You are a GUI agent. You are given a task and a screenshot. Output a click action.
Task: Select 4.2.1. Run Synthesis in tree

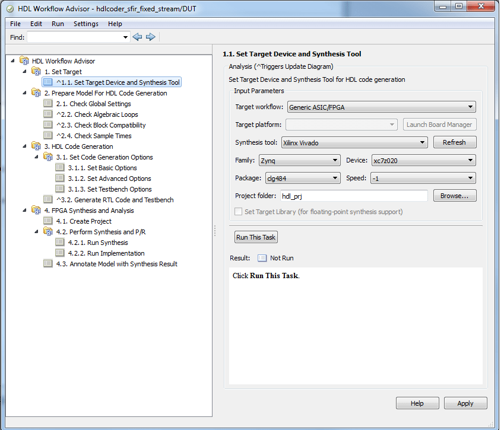(98, 243)
